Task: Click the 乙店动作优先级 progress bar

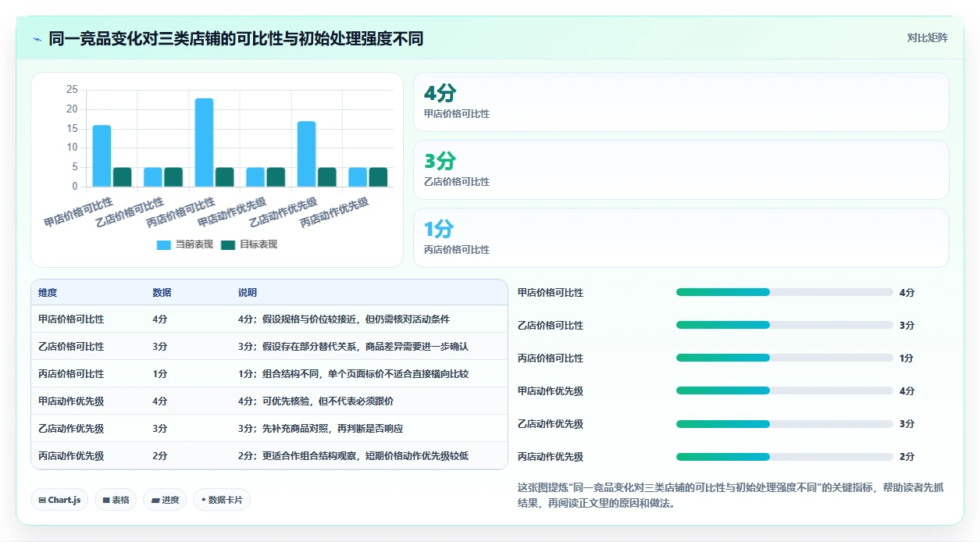Action: tap(784, 423)
